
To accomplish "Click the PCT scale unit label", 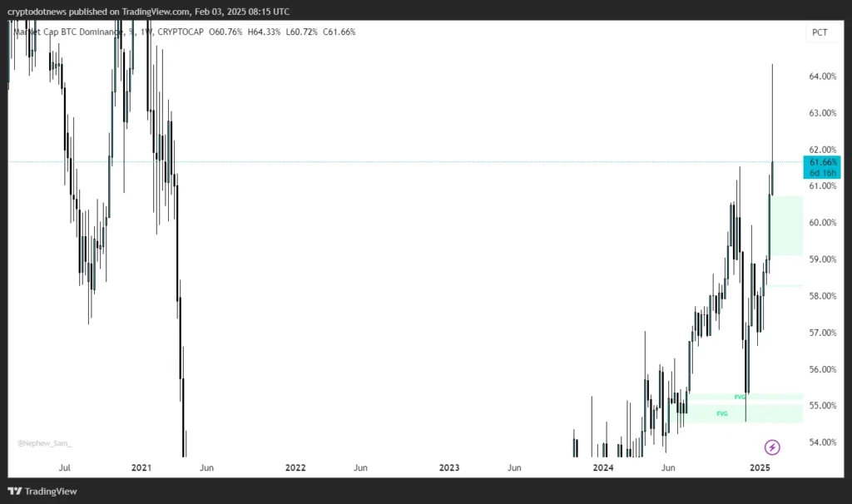I will 820,32.
